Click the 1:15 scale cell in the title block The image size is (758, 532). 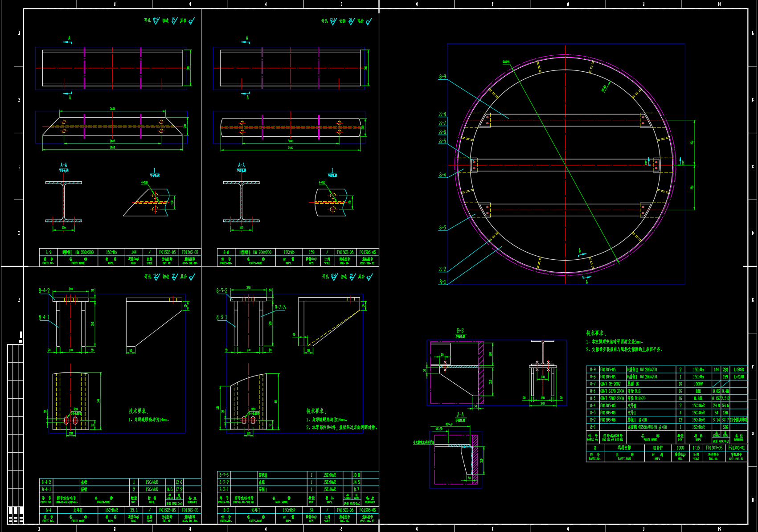coord(696,448)
